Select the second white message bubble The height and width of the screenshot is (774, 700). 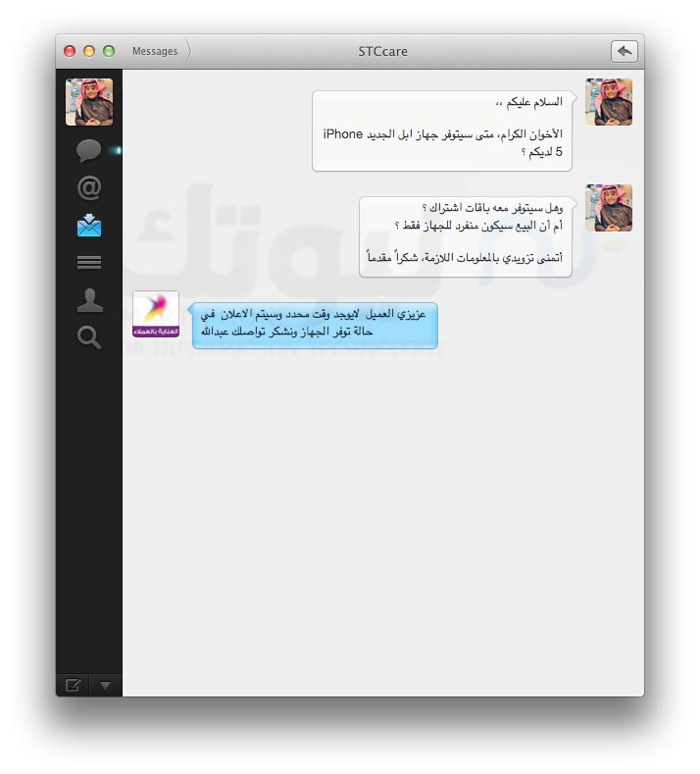[466, 237]
